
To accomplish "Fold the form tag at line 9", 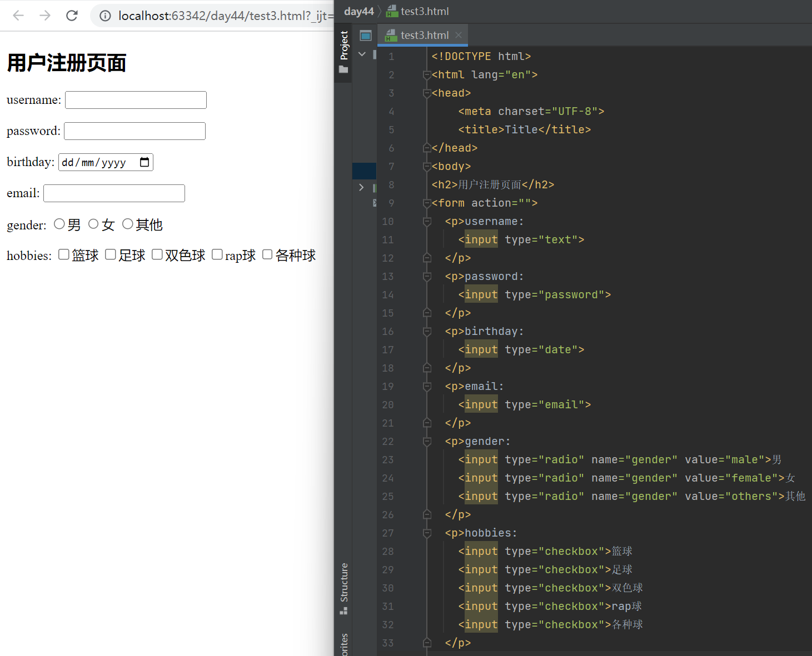I will 427,203.
